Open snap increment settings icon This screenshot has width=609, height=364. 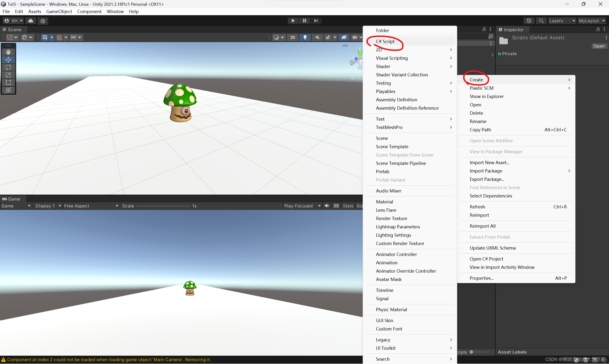point(76,37)
